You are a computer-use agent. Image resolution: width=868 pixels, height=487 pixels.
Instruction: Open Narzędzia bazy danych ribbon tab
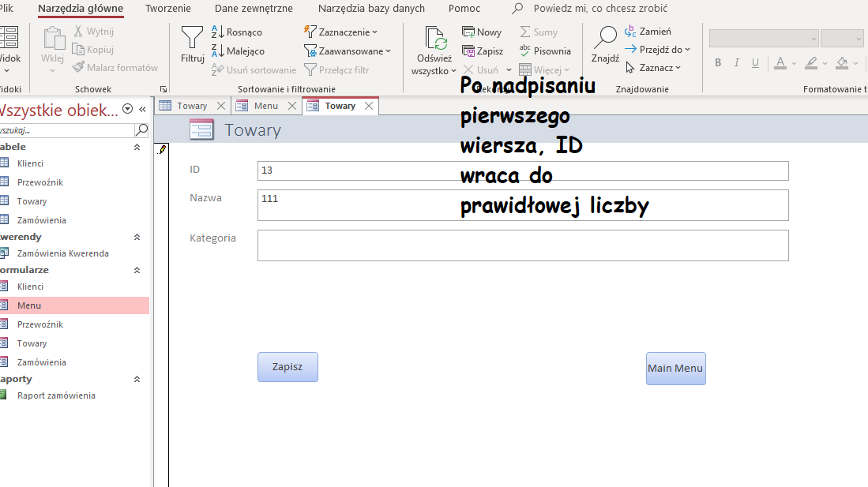tap(371, 9)
